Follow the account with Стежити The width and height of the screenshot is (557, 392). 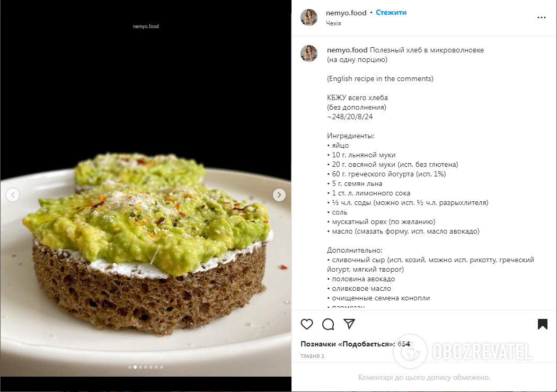click(x=391, y=12)
